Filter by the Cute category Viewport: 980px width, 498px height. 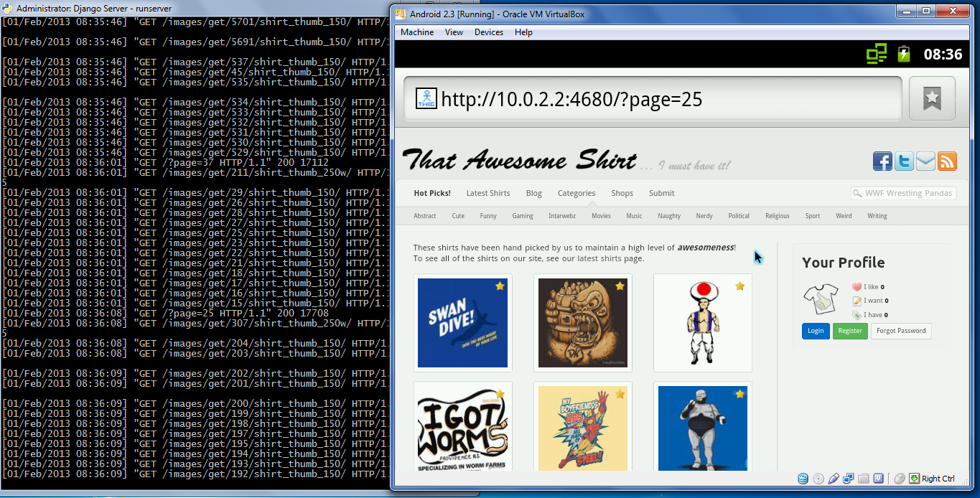[458, 216]
